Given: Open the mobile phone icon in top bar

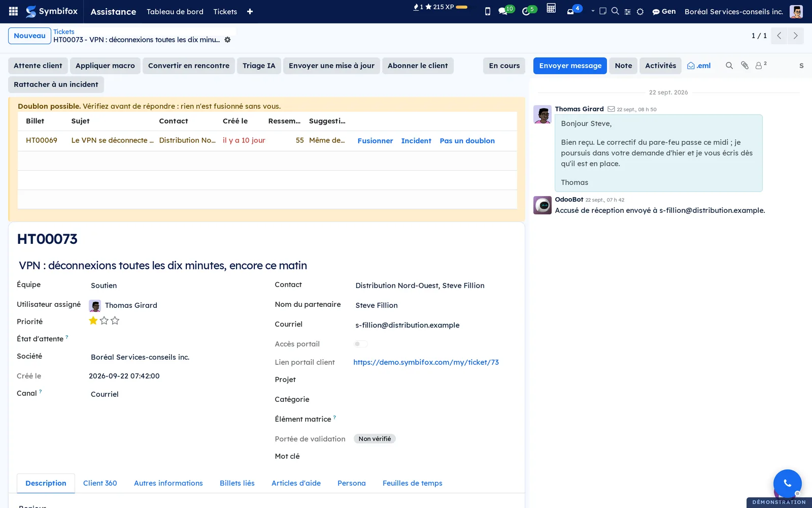Looking at the screenshot, I should (488, 11).
